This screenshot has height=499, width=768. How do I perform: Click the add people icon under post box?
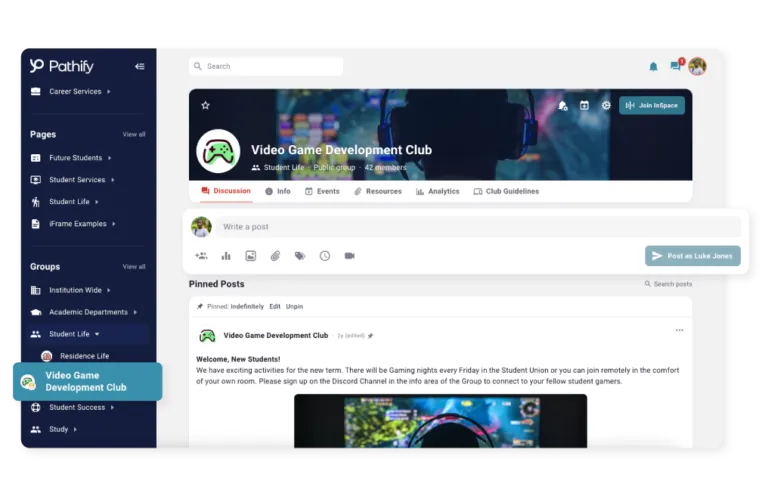point(201,256)
